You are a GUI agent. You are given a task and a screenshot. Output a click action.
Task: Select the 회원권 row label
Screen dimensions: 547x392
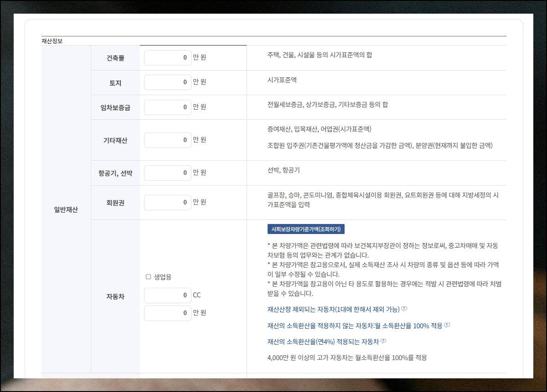115,203
